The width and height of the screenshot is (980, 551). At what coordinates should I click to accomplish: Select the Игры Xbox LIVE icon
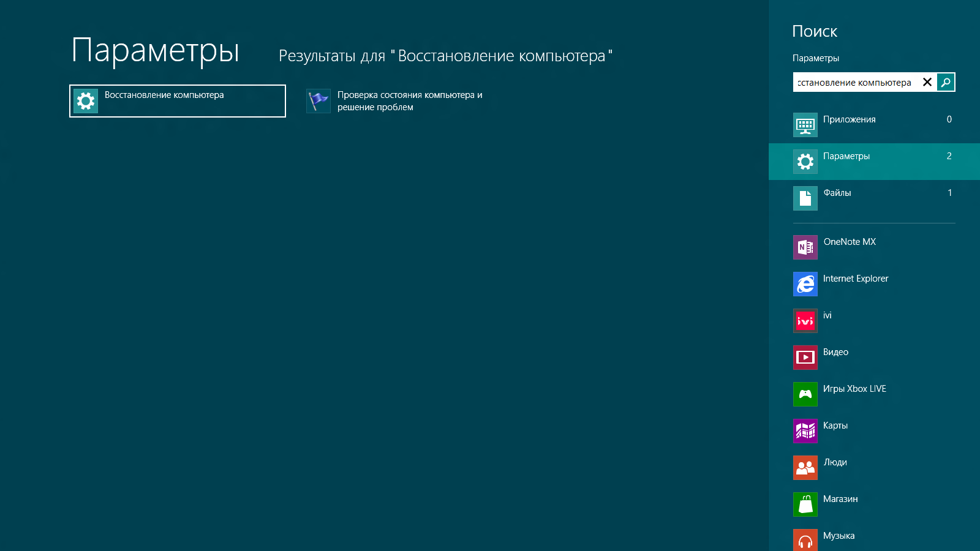[x=805, y=394]
